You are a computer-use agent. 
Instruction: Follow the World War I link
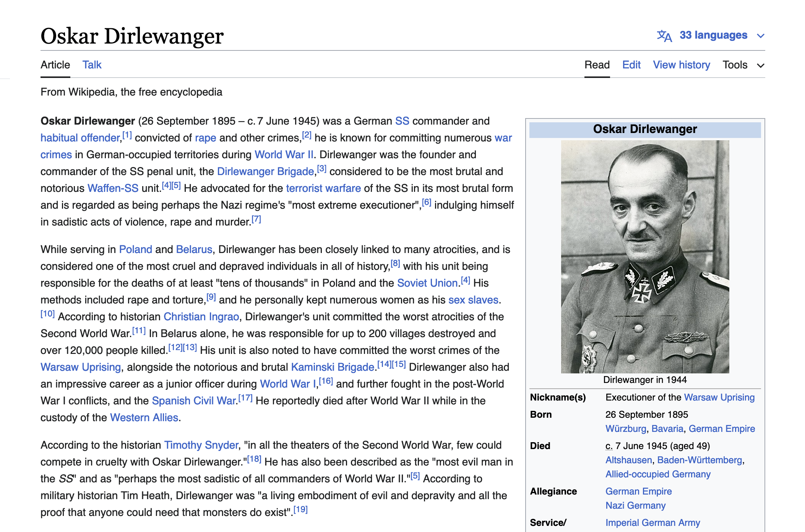288,384
